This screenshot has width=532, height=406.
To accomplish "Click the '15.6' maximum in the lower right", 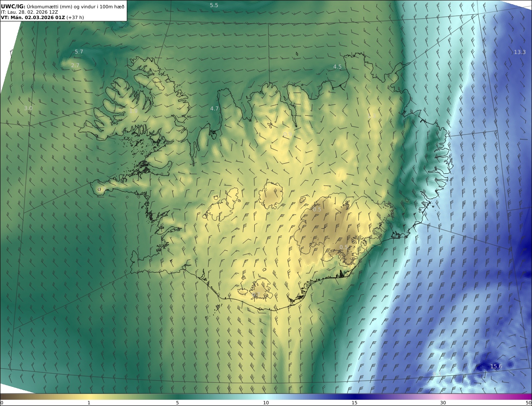I will (x=496, y=366).
